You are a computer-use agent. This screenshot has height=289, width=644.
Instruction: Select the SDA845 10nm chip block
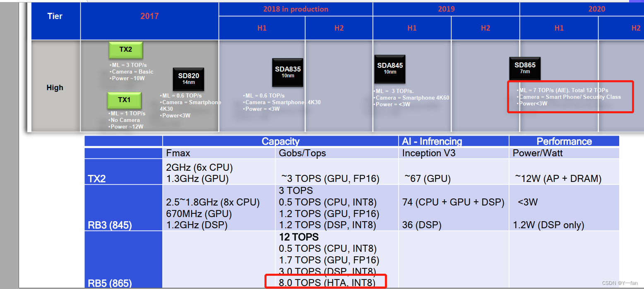coord(390,69)
